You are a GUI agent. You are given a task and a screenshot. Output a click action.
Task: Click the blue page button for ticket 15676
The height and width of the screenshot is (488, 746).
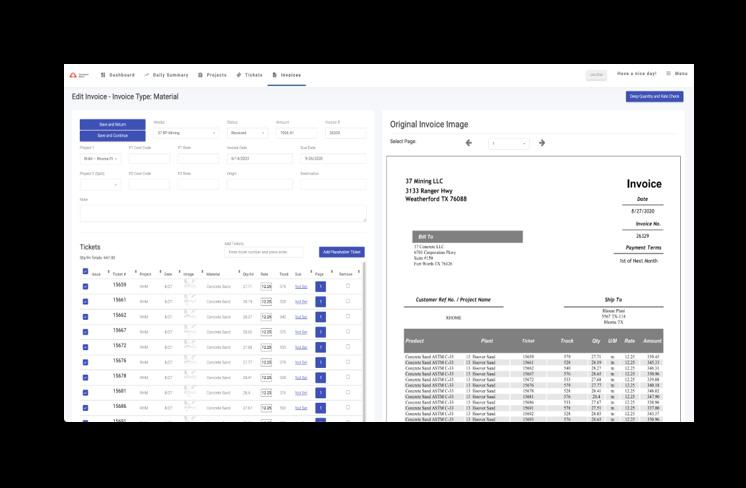tap(321, 362)
